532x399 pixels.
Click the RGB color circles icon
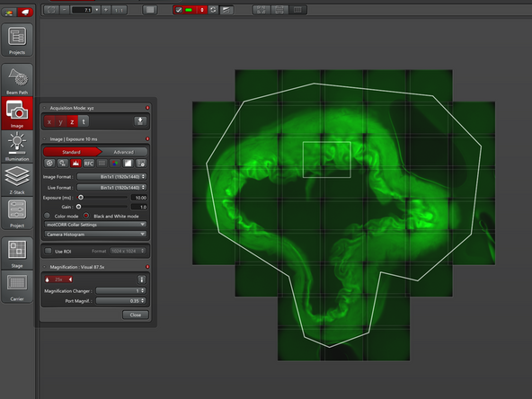point(115,164)
